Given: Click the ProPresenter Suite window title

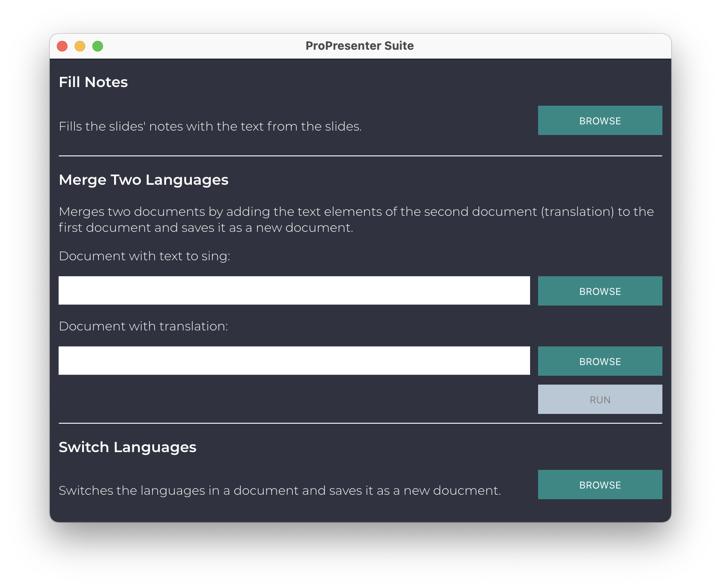Looking at the screenshot, I should 360,46.
